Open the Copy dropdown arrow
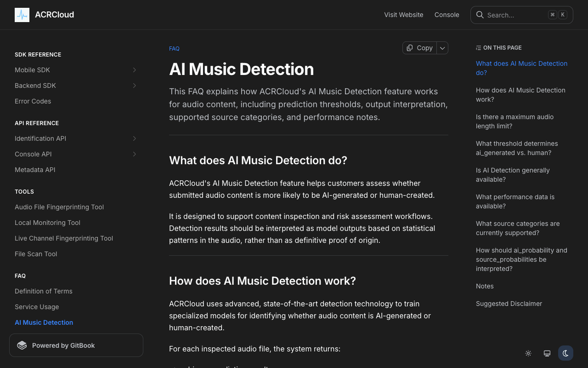Viewport: 588px width, 368px height. [442, 48]
